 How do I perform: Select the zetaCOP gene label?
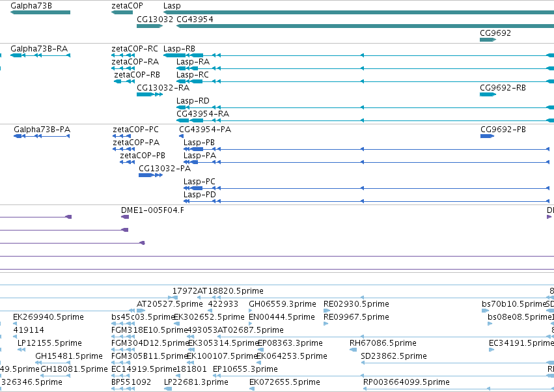(x=127, y=6)
